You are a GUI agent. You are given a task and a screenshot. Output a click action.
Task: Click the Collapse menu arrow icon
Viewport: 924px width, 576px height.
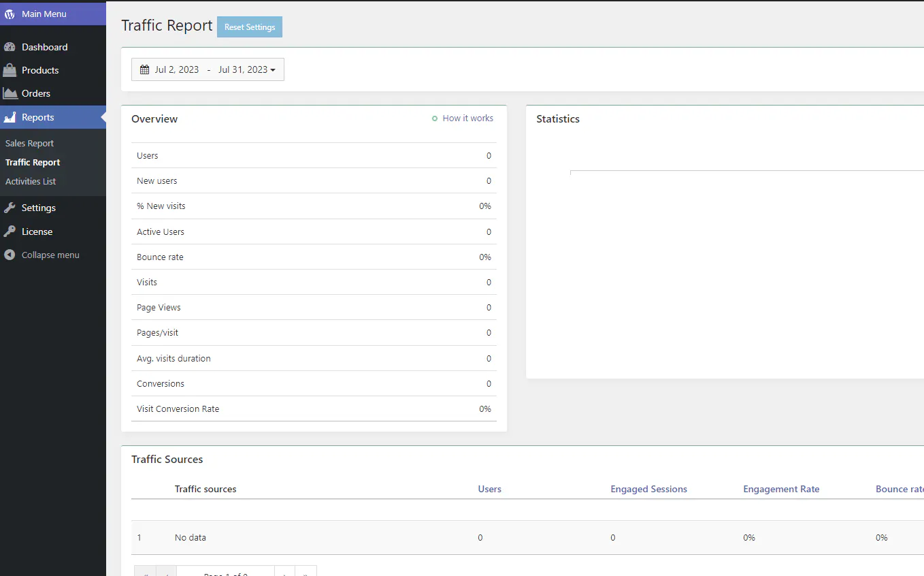pyautogui.click(x=9, y=254)
